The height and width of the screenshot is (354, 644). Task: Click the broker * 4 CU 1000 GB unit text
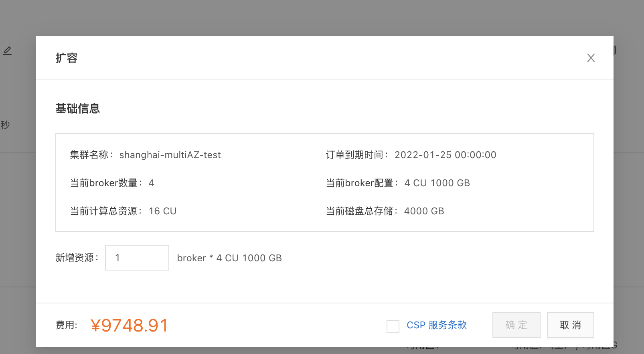[229, 258]
